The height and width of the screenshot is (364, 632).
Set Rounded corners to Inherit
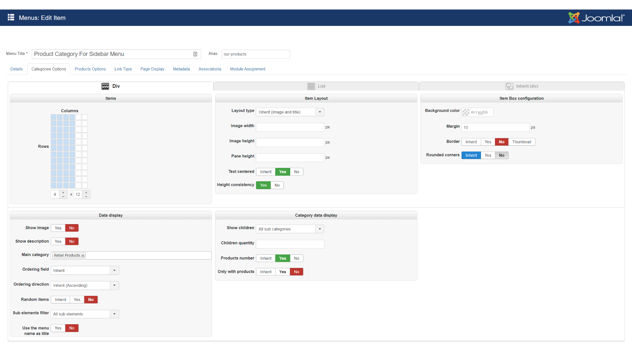point(471,155)
